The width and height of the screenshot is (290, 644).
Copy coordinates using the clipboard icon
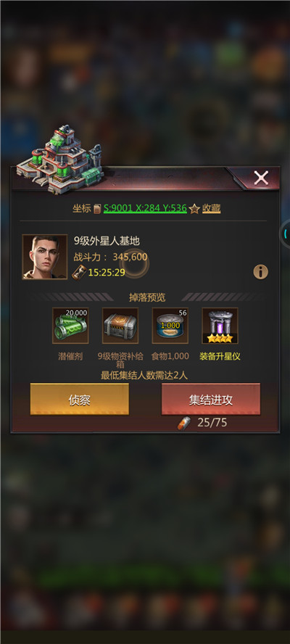click(x=97, y=209)
